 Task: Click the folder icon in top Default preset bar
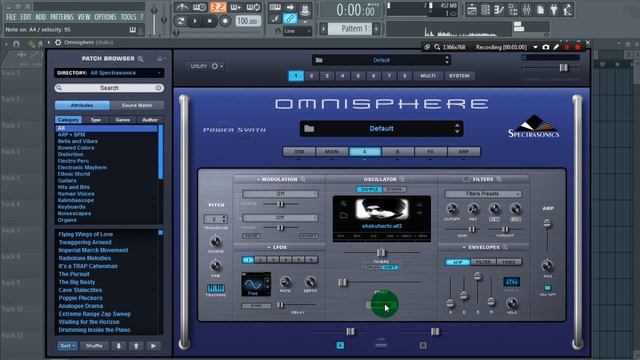point(319,60)
